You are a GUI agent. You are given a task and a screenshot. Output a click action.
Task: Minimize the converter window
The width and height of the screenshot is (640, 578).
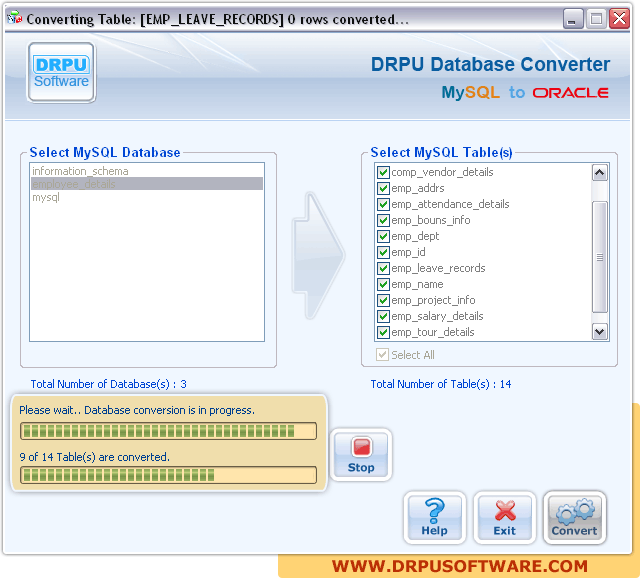coord(573,19)
